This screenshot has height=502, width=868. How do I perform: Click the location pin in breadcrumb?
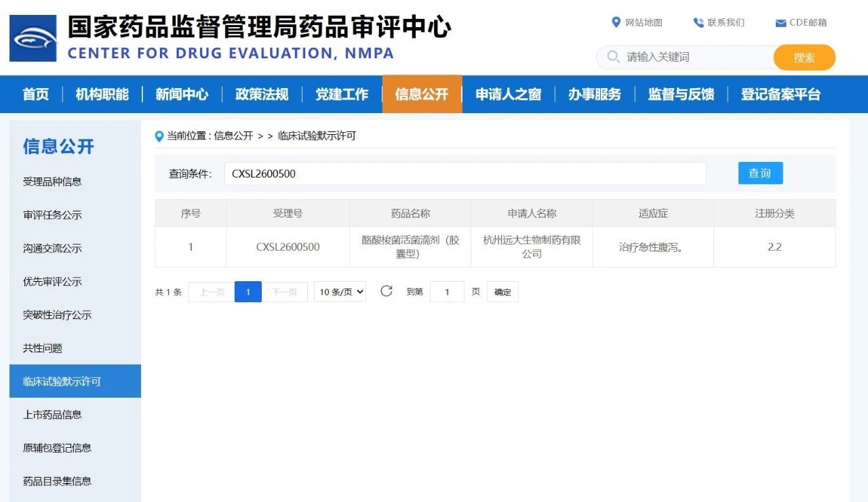pyautogui.click(x=159, y=136)
